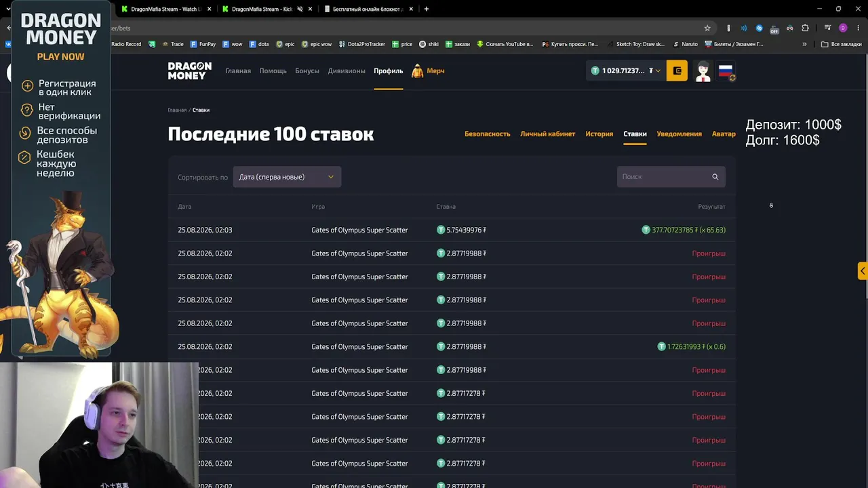Switch to DragonMafia Stream - Kick tab
Screen dimensions: 868x488
coord(262,9)
